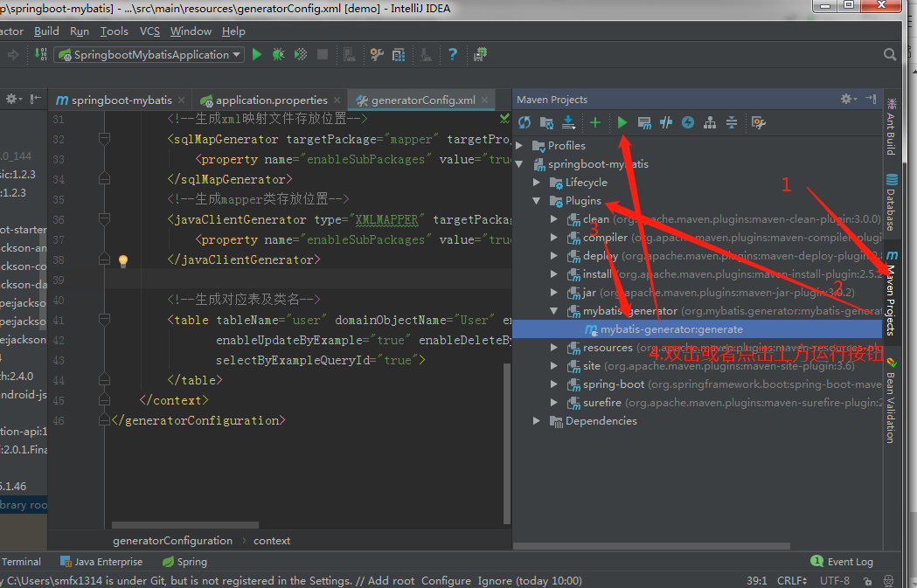Click the forward navigation arrow icon
The width and height of the screenshot is (917, 588).
pyautogui.click(x=13, y=55)
